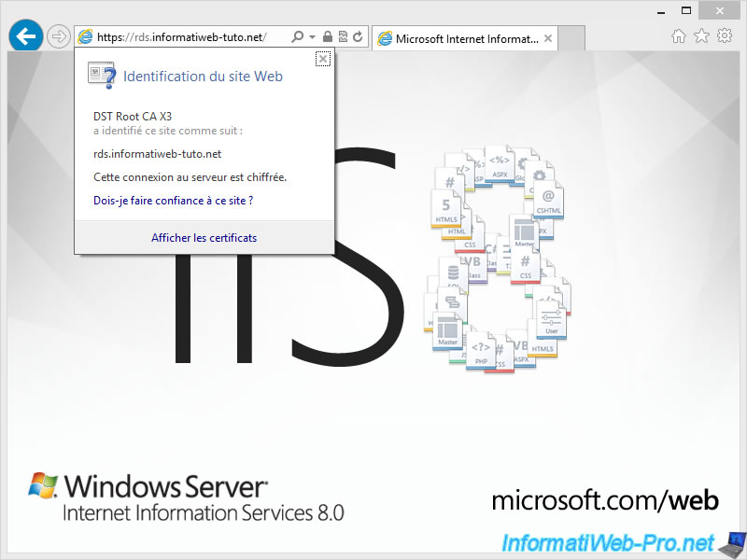Viewport: 747px width, 560px height.
Task: Click 'Afficher les certificats' link
Action: pos(204,238)
